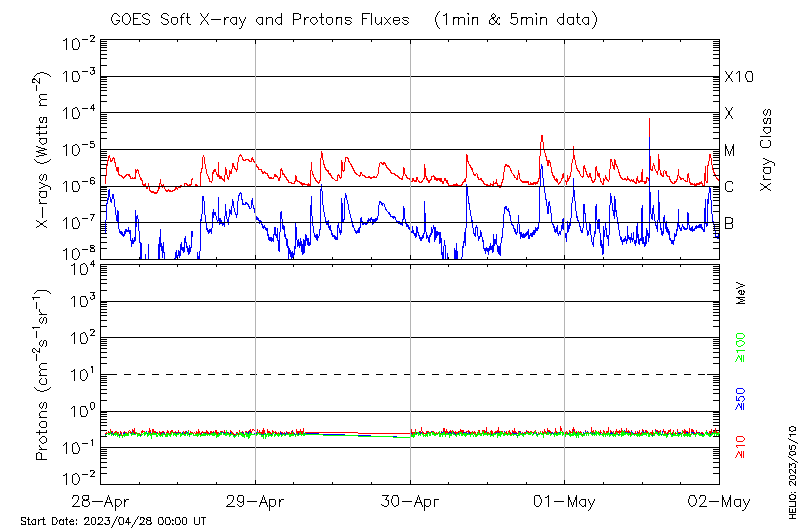Click the vertical "Xray Class" axis title

[766, 150]
